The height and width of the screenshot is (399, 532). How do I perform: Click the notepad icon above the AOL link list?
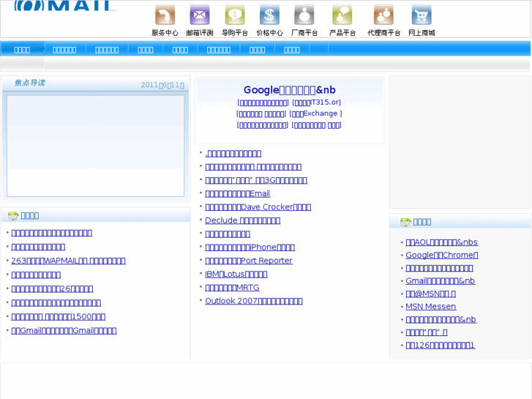click(405, 222)
